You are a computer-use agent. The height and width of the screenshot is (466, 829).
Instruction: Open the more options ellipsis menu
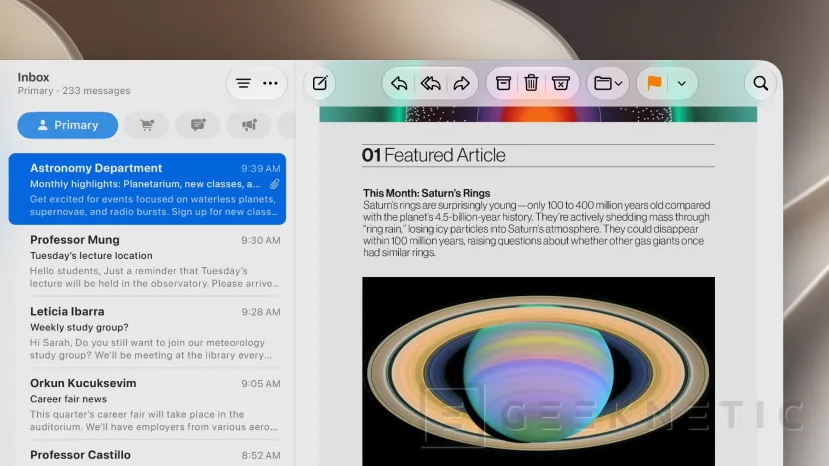[270, 83]
